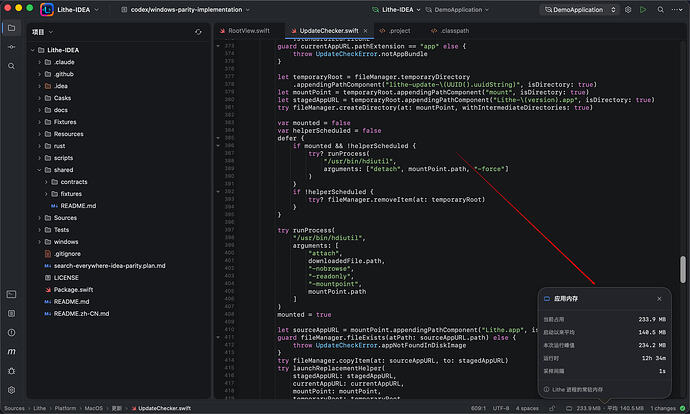This screenshot has width=690, height=414.
Task: Open the Maven tool window icon
Action: (11, 352)
